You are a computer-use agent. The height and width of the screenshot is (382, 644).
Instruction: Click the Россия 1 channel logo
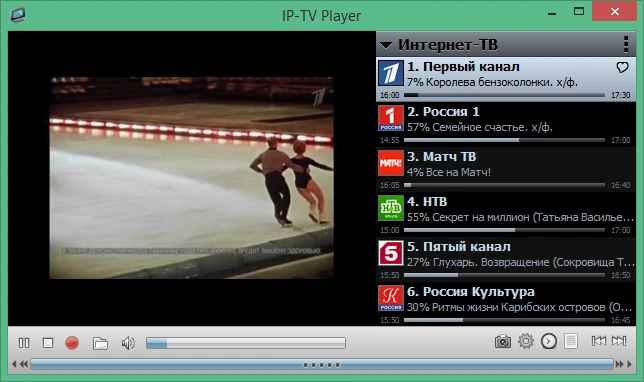point(391,118)
